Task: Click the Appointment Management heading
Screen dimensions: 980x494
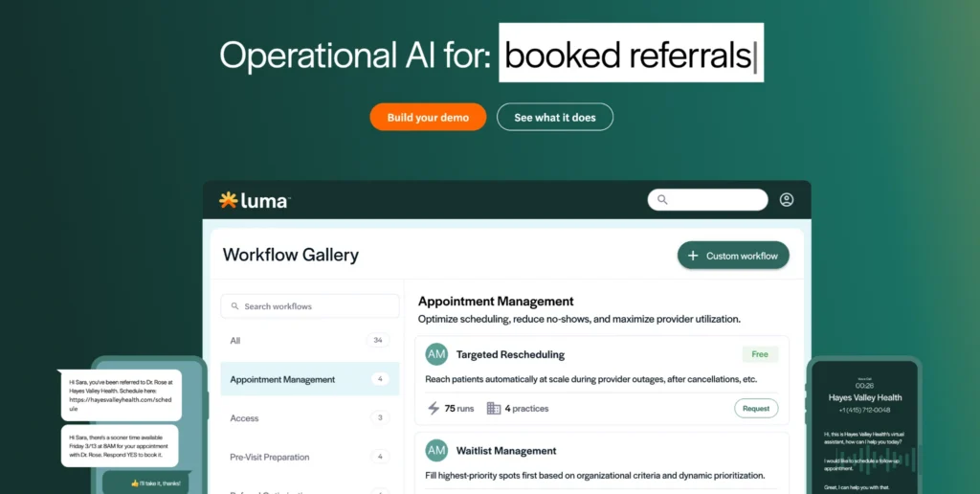Action: [496, 302]
